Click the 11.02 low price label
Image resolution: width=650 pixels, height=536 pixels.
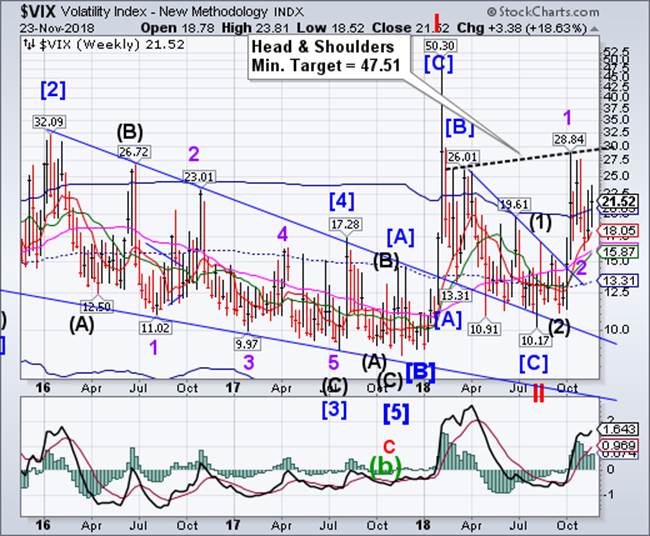pos(155,328)
